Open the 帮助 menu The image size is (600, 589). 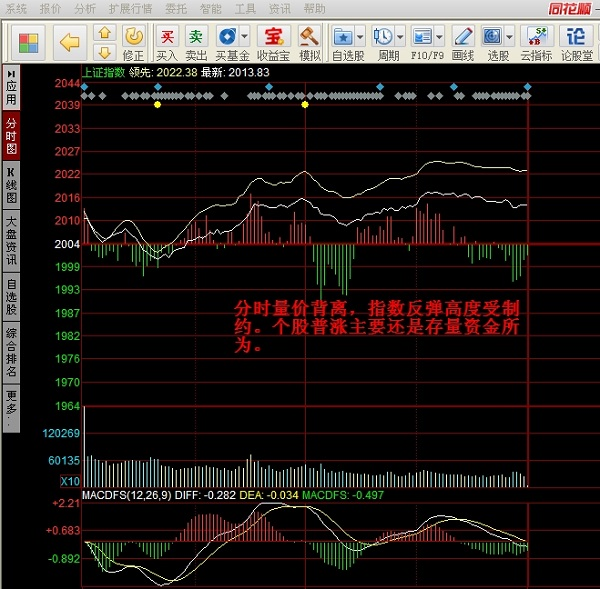click(x=315, y=9)
